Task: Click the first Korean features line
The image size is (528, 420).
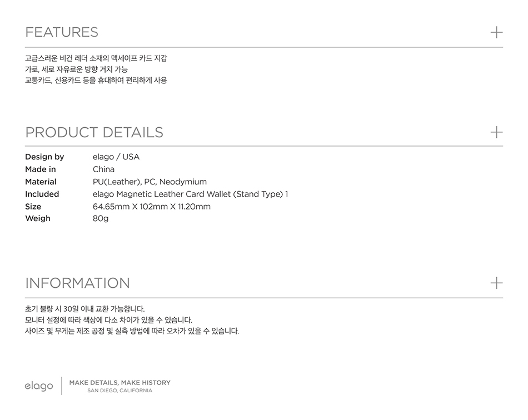Action: [96, 58]
